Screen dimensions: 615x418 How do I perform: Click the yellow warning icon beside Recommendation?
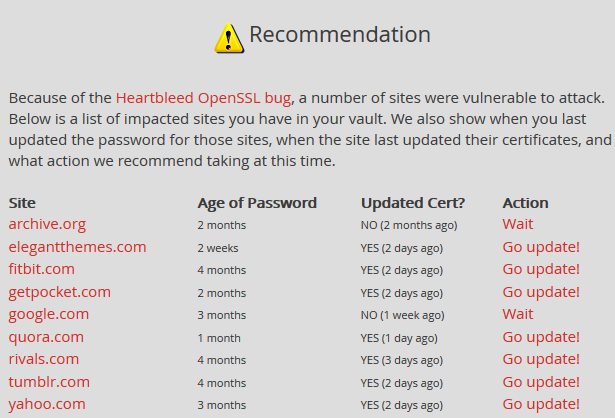pyautogui.click(x=229, y=37)
